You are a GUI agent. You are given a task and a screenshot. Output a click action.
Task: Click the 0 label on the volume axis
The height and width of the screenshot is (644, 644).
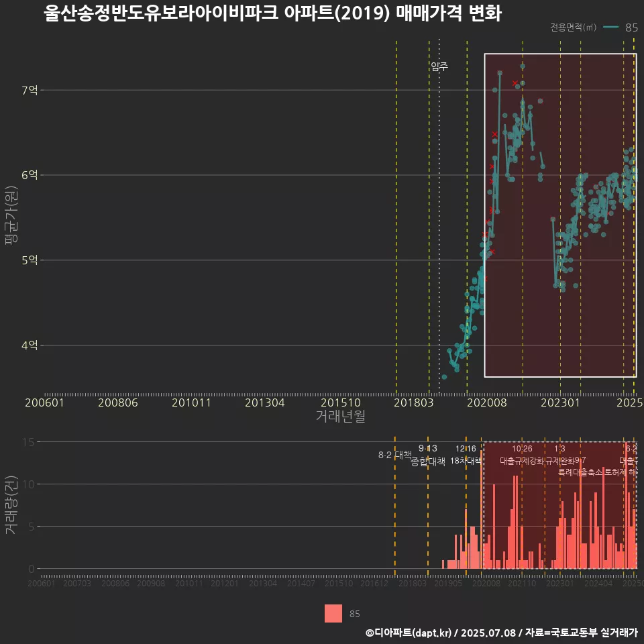(x=32, y=569)
